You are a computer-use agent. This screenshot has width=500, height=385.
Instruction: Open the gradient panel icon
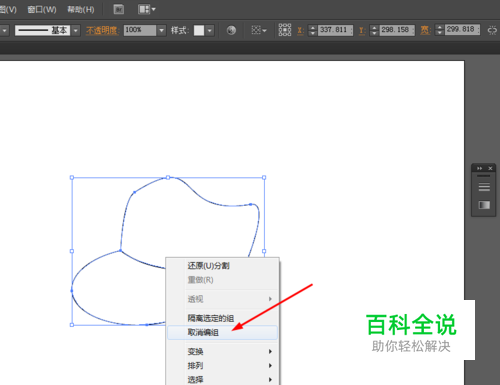point(484,205)
